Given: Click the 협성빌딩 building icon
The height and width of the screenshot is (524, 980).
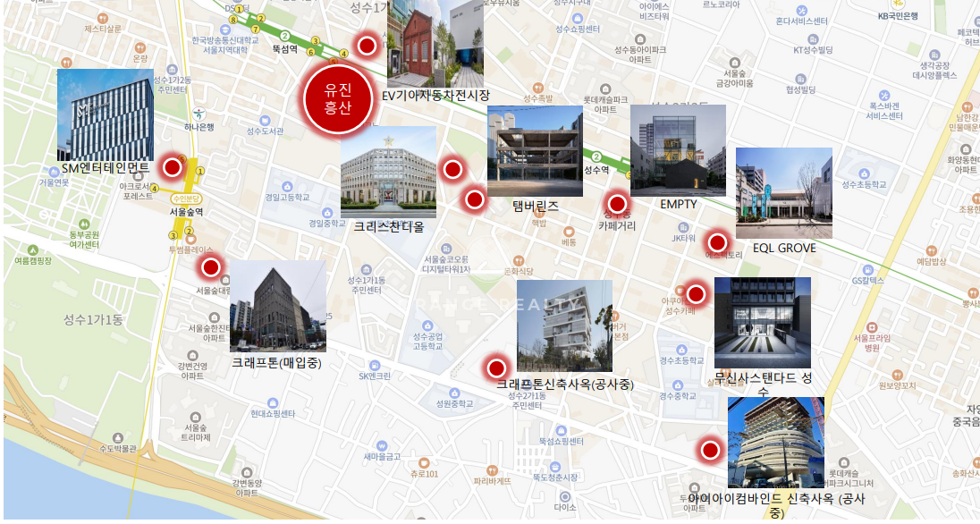Looking at the screenshot, I should (800, 79).
